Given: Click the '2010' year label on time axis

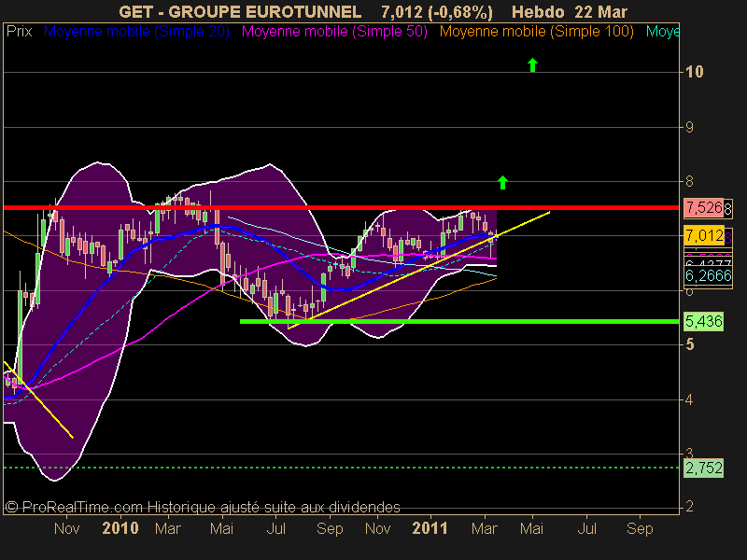Looking at the screenshot, I should click(120, 528).
